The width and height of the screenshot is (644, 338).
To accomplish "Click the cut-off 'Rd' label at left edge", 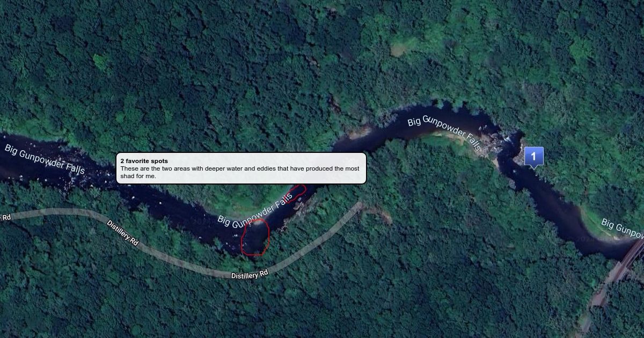I will [5, 217].
